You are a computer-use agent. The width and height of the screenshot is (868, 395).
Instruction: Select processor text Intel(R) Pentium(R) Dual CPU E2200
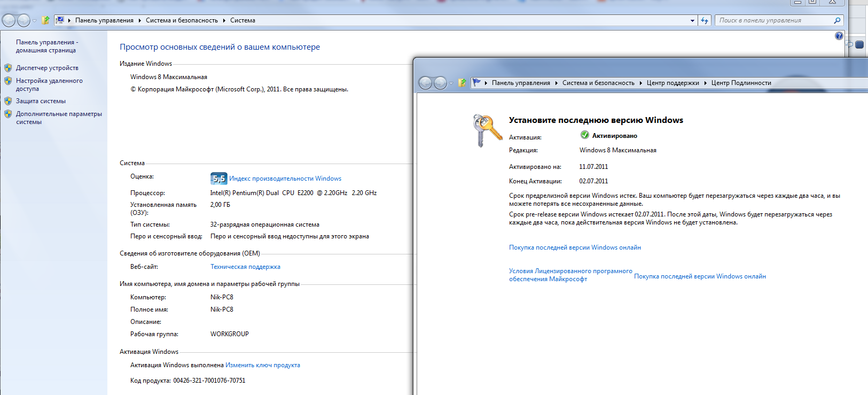click(x=262, y=193)
